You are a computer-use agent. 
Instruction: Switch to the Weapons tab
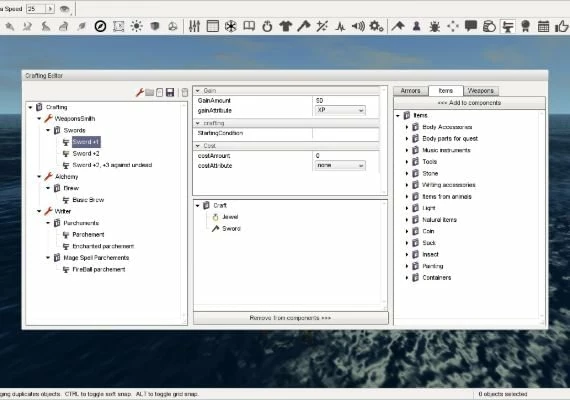pyautogui.click(x=481, y=91)
